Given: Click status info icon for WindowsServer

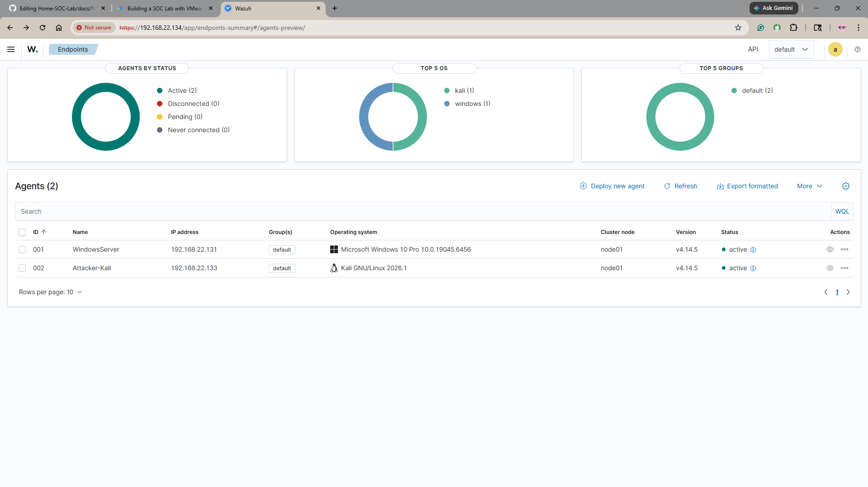Looking at the screenshot, I should coord(753,250).
